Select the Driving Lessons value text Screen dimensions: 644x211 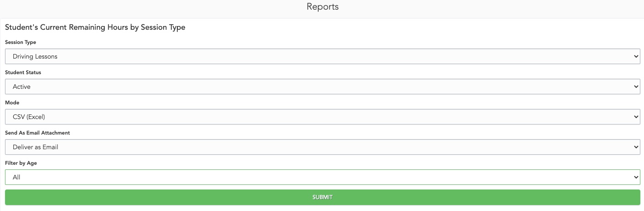click(x=35, y=56)
